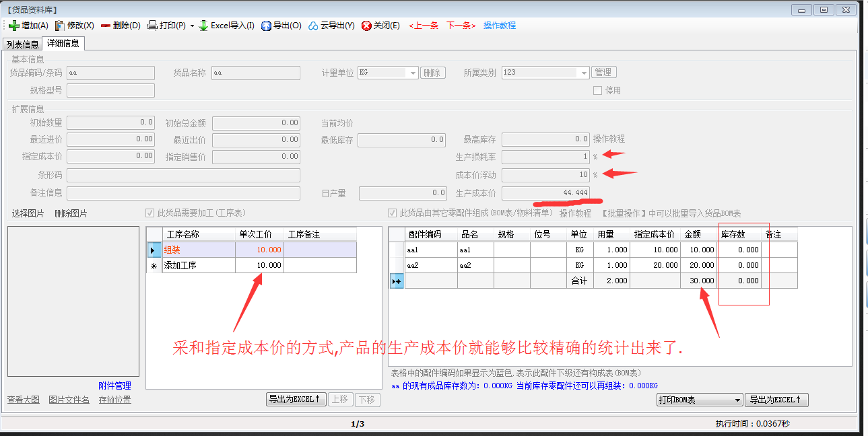
Task: Click the 导出(O) export icon
Action: point(266,26)
